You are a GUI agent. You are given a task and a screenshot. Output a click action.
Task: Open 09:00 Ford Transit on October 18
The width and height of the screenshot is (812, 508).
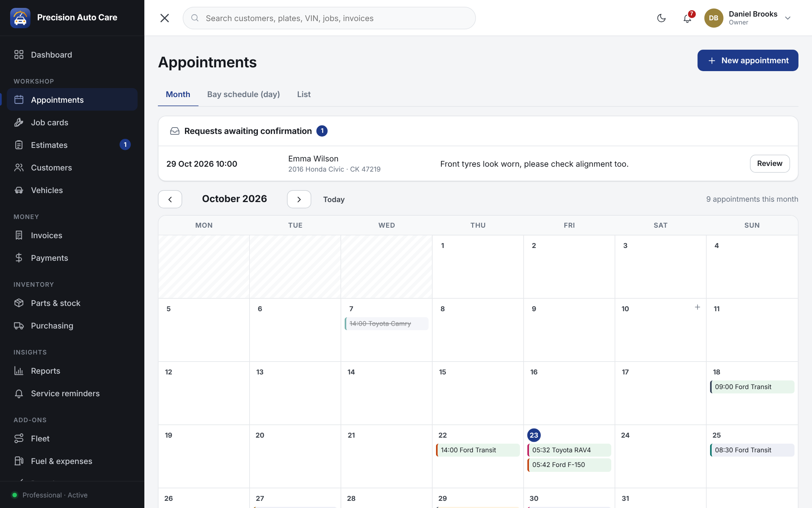click(x=752, y=387)
